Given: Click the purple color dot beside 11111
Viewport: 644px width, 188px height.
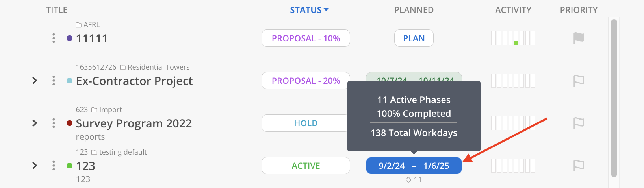Looking at the screenshot, I should pos(70,38).
